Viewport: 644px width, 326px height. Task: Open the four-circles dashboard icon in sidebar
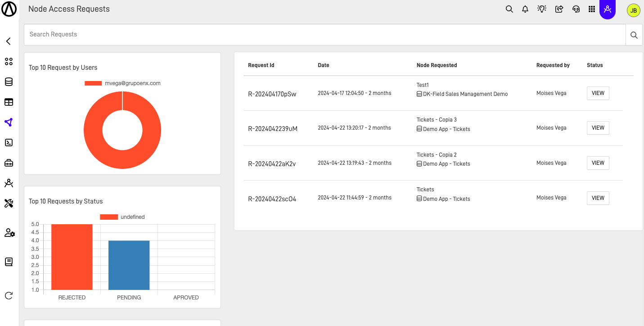coord(9,62)
